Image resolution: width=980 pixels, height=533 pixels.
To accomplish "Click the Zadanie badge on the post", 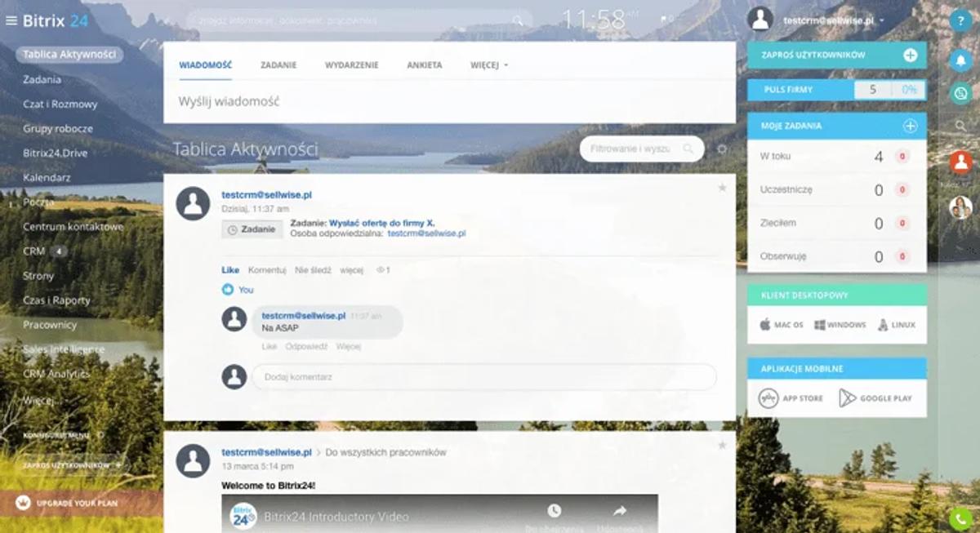I will click(x=252, y=229).
